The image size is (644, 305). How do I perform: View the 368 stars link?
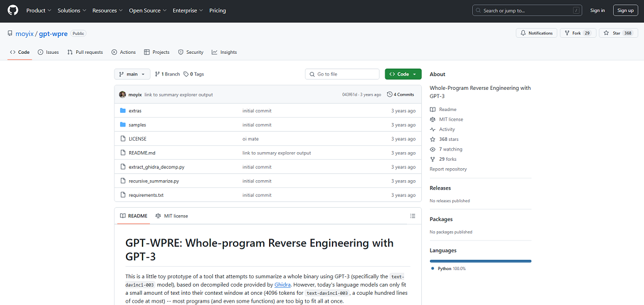tap(444, 139)
